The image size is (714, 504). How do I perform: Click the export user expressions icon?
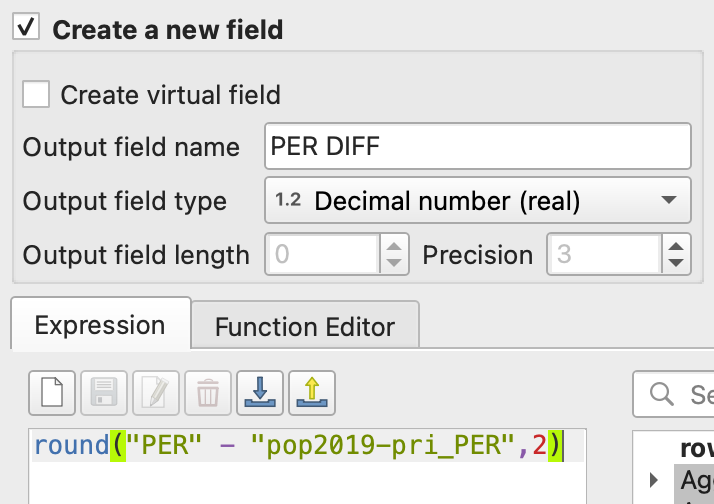coord(311,393)
